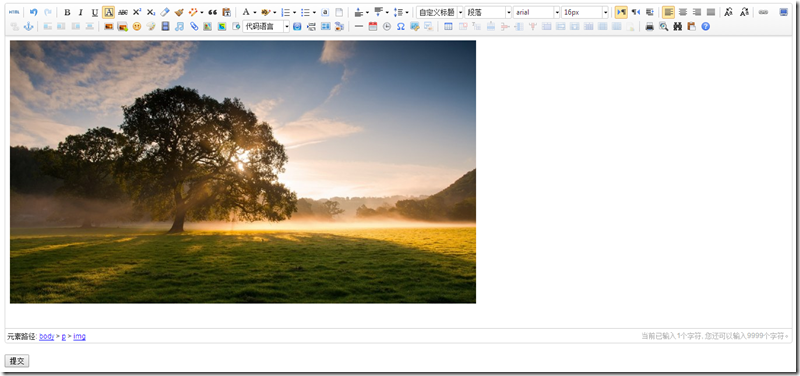
Task: Click the select all icon
Action: point(325,12)
